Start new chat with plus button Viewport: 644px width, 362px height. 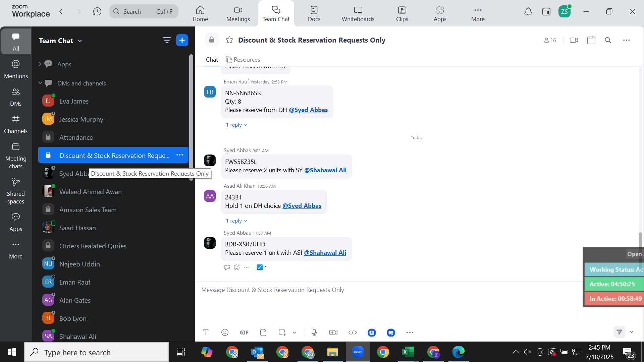(x=182, y=41)
